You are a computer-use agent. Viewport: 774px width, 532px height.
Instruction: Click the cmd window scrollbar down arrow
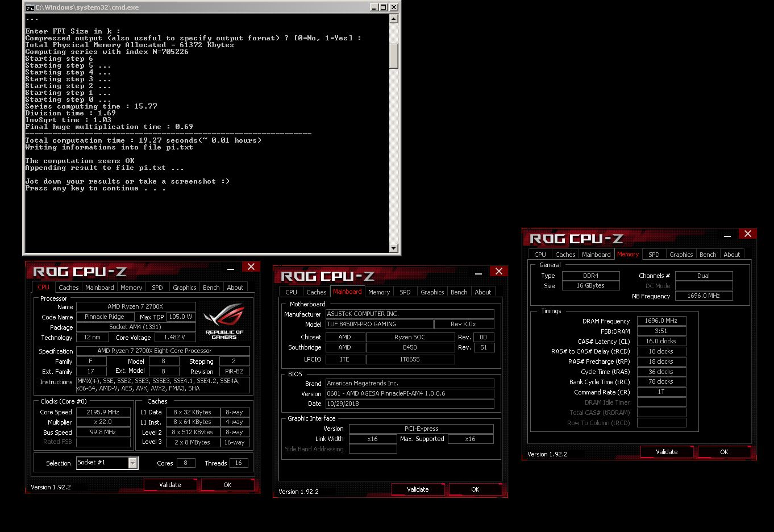click(394, 248)
